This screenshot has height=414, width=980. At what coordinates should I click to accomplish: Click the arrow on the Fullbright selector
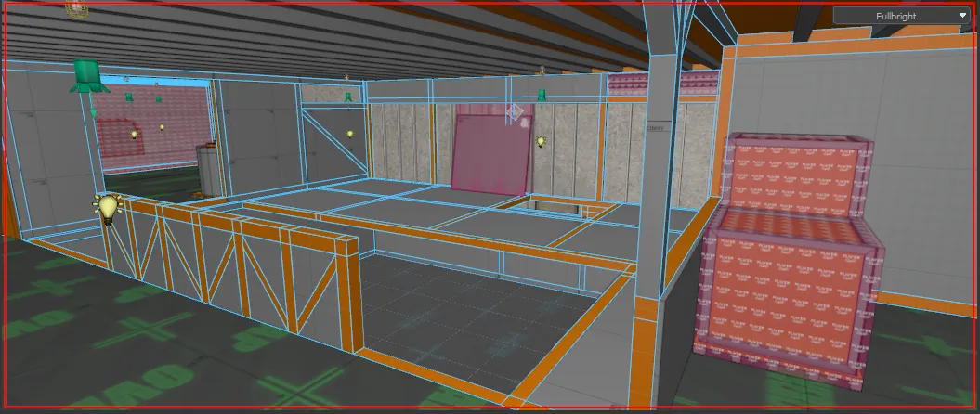tap(962, 16)
